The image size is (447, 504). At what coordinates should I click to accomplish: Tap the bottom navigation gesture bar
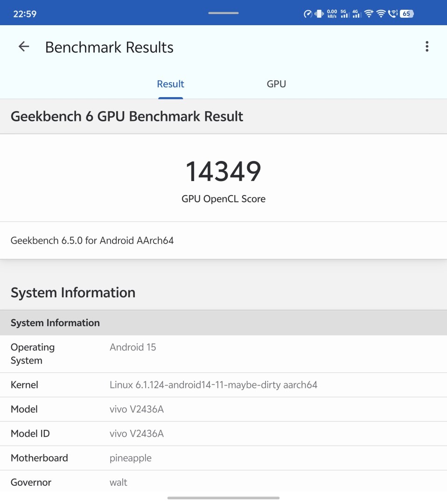[x=223, y=498]
